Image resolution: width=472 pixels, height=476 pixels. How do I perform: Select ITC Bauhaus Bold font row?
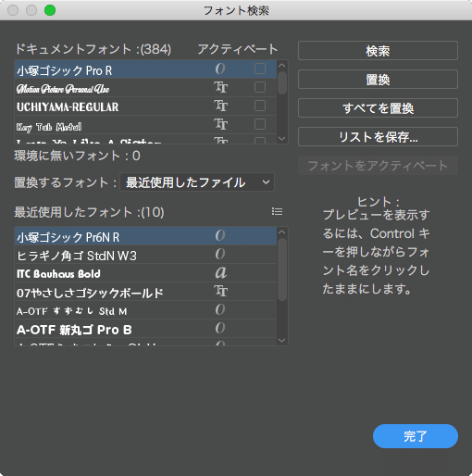click(145, 273)
